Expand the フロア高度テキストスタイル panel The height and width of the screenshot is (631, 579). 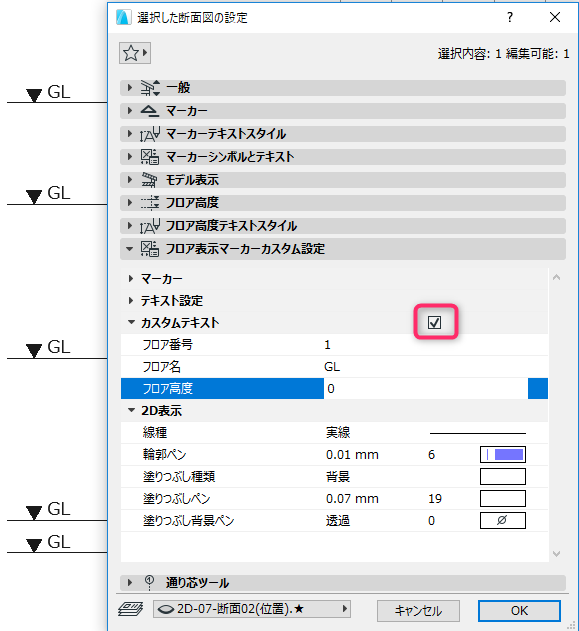coord(130,225)
